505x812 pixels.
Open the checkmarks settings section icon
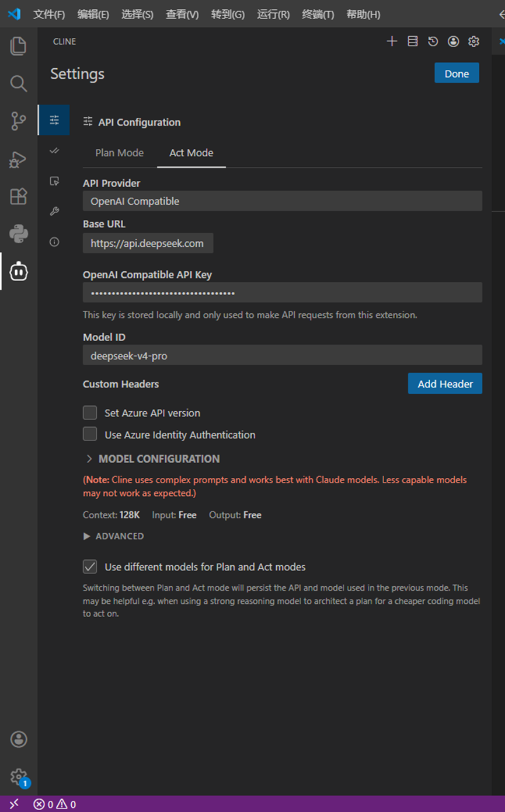coord(54,150)
